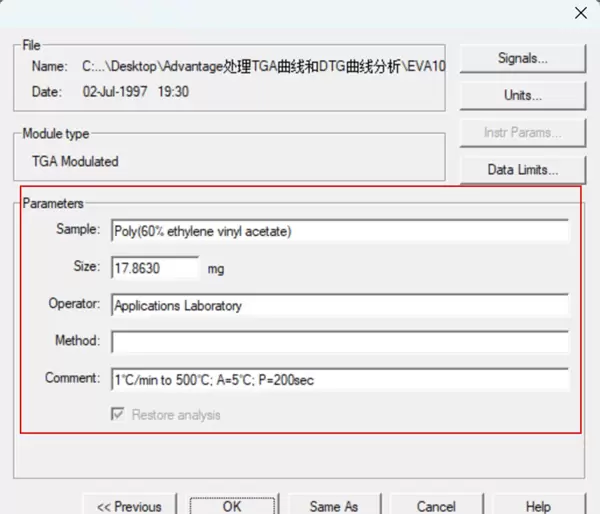Go back with the << Previous button

(x=129, y=506)
